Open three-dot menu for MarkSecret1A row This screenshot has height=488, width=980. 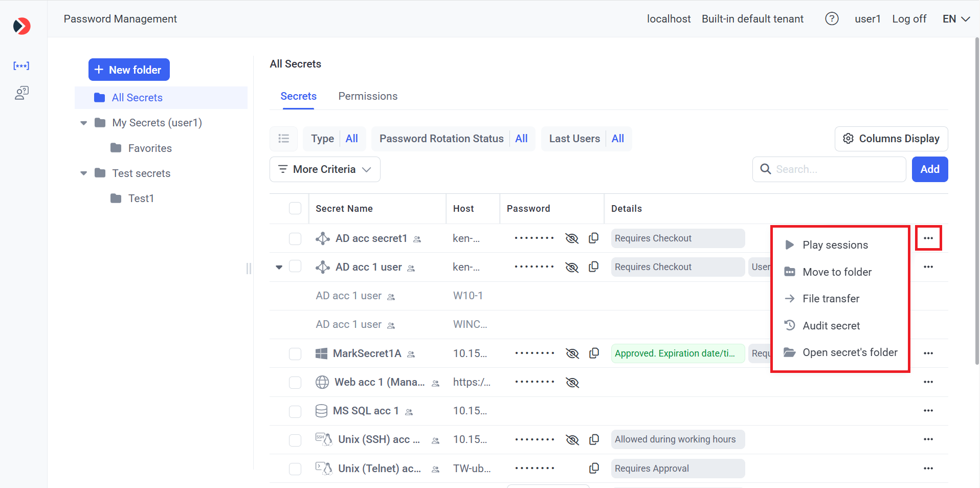pos(928,353)
